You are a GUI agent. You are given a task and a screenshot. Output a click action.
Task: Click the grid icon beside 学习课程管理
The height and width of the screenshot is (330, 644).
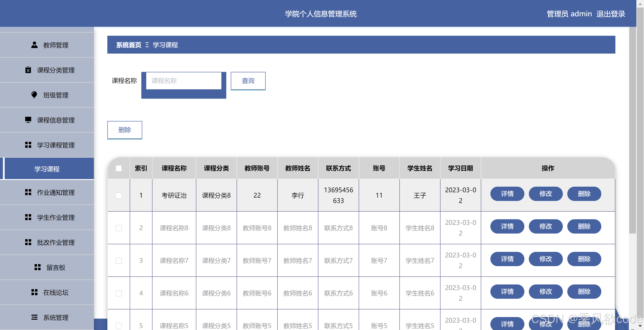pyautogui.click(x=28, y=145)
